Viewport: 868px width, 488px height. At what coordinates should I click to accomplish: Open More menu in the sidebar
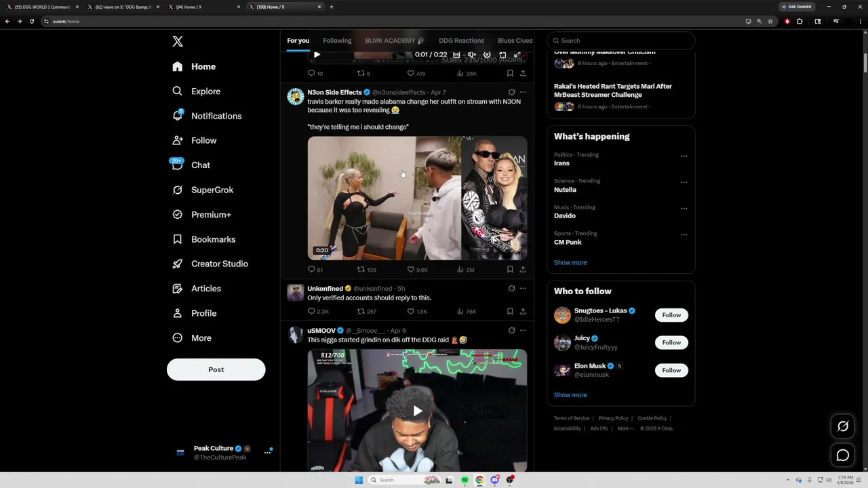pyautogui.click(x=191, y=338)
